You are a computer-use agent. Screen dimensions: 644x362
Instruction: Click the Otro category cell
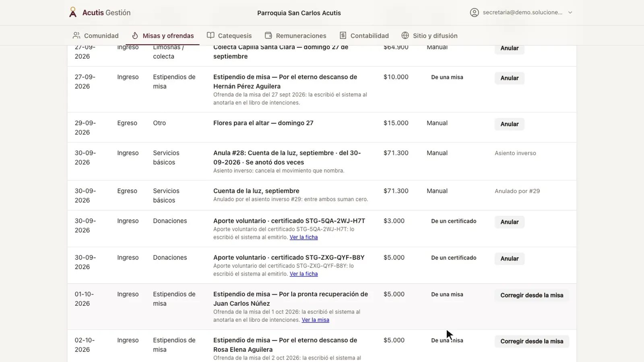[x=159, y=123]
